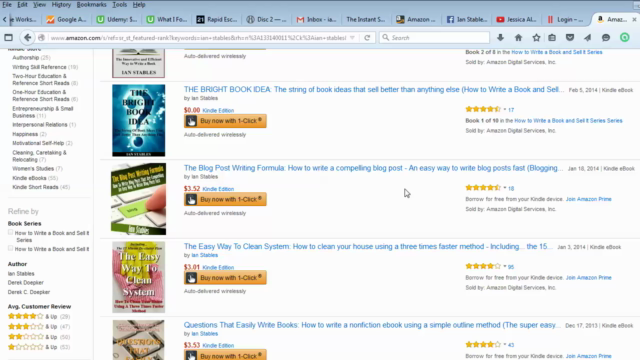
Task: Switch to the Login tab
Action: click(x=566, y=19)
